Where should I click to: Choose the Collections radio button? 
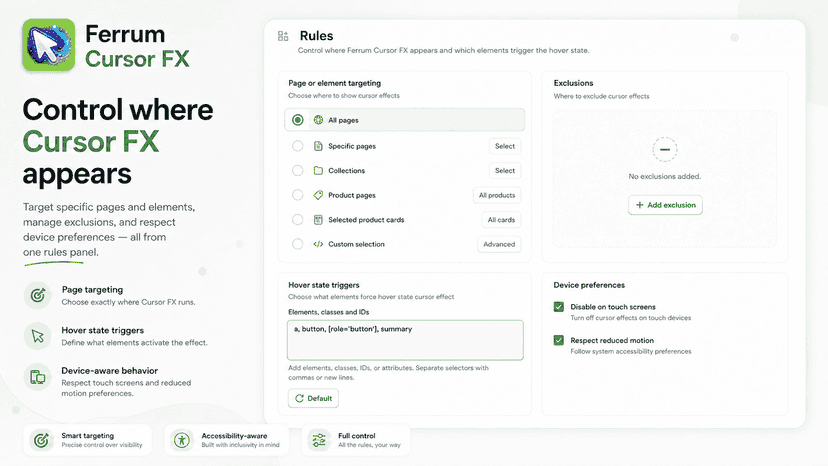pyautogui.click(x=298, y=171)
